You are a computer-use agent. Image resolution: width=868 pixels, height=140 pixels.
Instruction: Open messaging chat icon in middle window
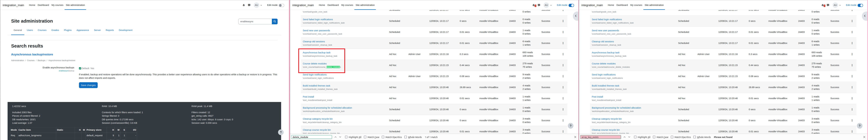tap(539, 5)
